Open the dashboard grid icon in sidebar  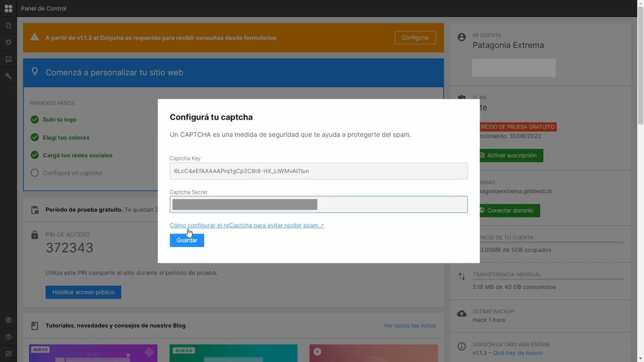8,8
